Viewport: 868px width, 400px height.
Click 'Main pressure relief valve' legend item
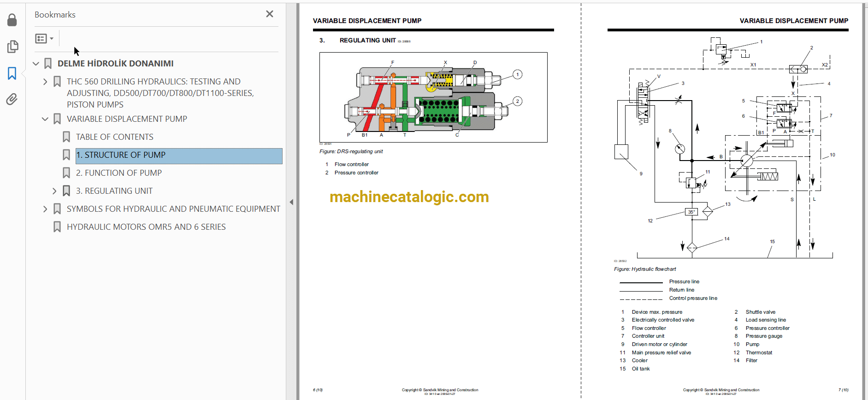tap(661, 352)
